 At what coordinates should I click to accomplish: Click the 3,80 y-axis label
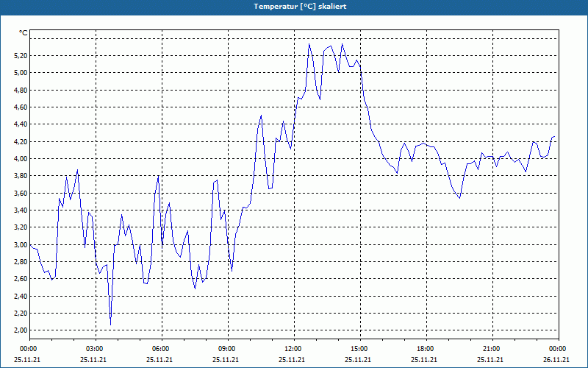pos(21,176)
